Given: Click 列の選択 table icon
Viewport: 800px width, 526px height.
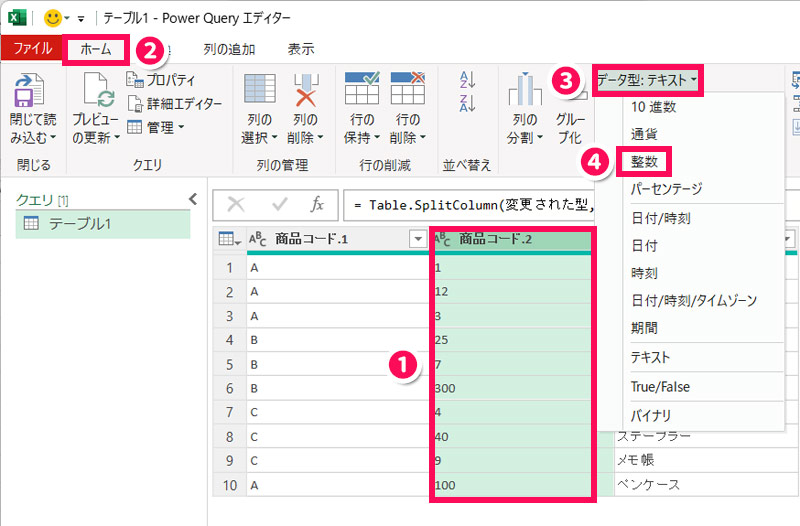Looking at the screenshot, I should pyautogui.click(x=260, y=88).
